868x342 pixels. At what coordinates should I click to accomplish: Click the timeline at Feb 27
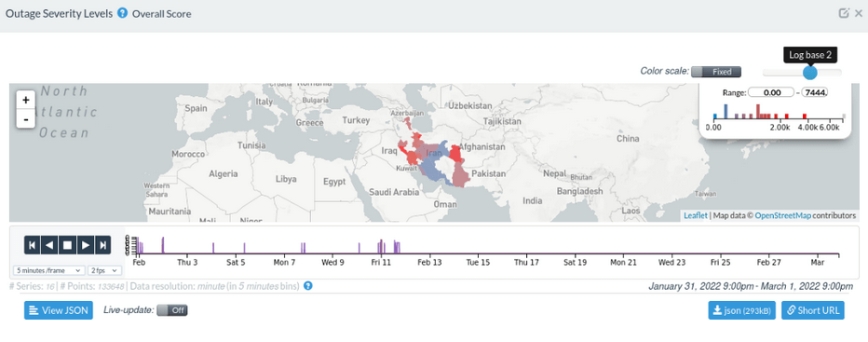[769, 262]
